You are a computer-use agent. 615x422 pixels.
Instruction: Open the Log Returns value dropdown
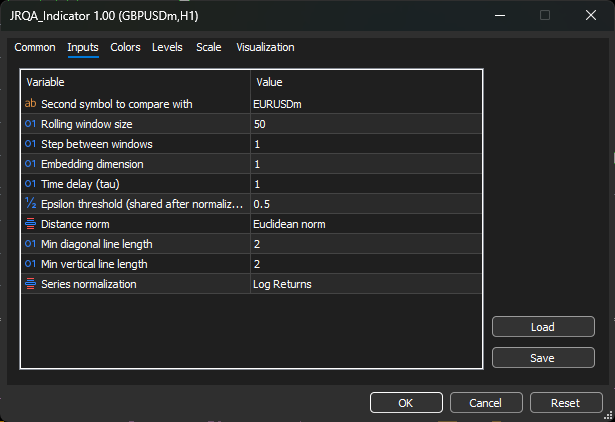point(366,284)
